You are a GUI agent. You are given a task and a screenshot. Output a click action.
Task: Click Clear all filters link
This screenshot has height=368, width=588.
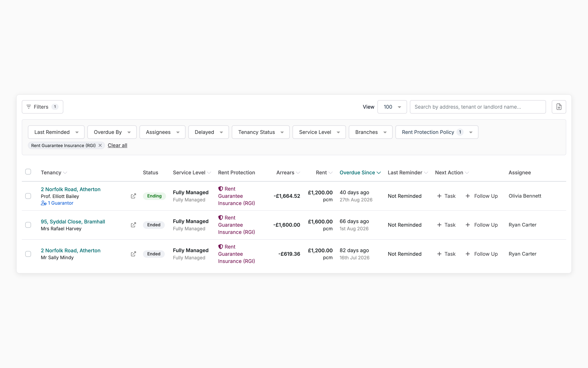point(117,145)
